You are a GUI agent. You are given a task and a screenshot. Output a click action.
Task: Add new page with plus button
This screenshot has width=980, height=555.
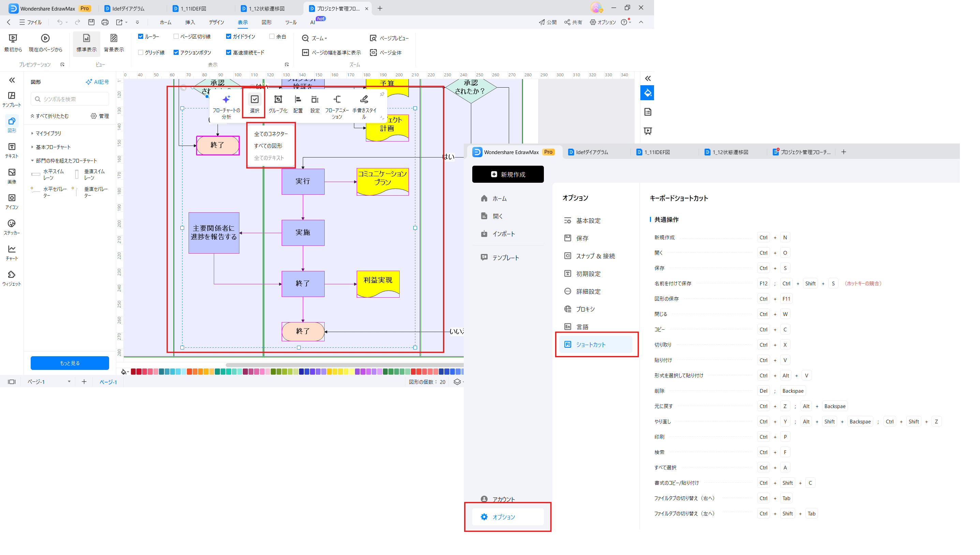(84, 381)
